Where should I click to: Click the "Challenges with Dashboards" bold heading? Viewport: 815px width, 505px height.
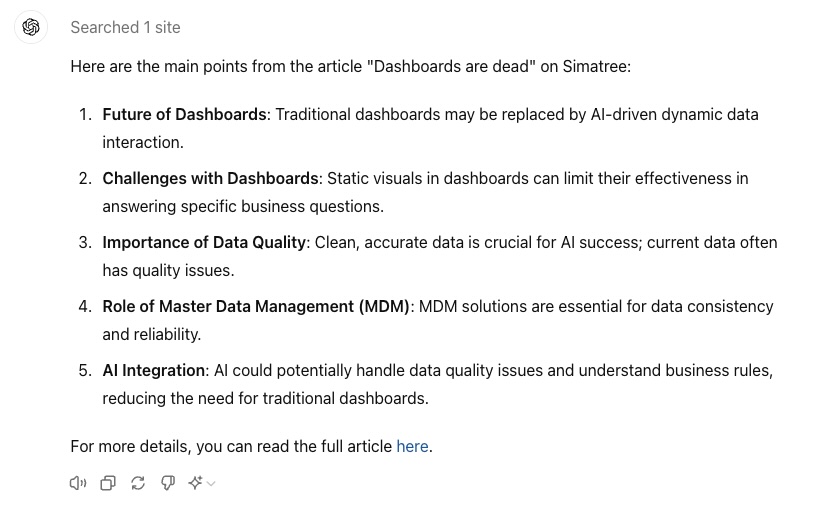210,178
